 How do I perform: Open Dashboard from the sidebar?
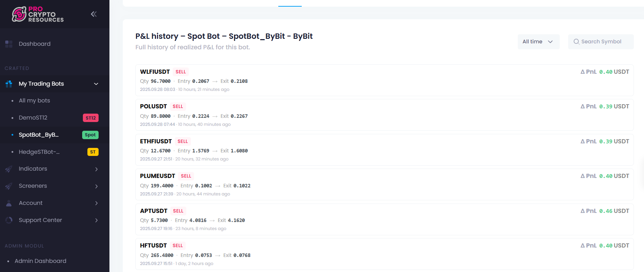coord(35,44)
